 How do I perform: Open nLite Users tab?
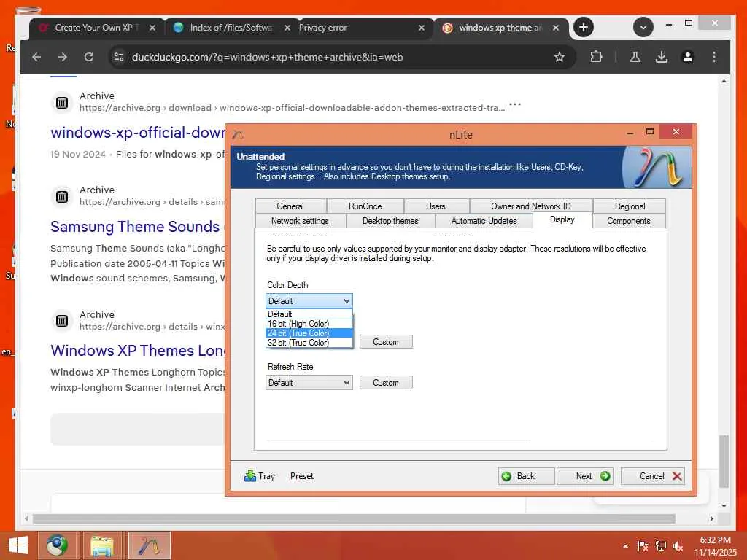coord(436,206)
